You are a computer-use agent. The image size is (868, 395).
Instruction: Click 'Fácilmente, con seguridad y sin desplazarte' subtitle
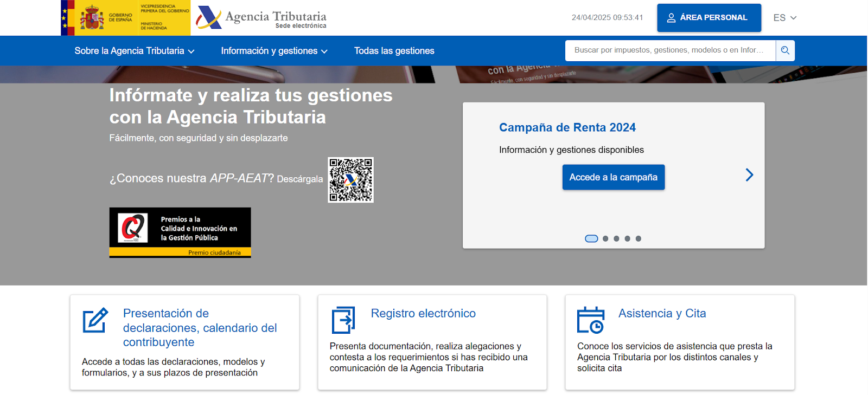pyautogui.click(x=199, y=138)
